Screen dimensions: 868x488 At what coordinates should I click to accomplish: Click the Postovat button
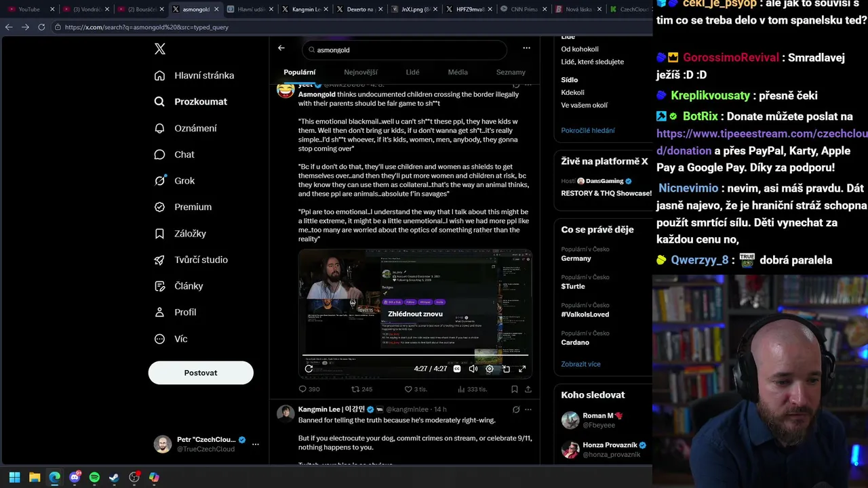(201, 373)
